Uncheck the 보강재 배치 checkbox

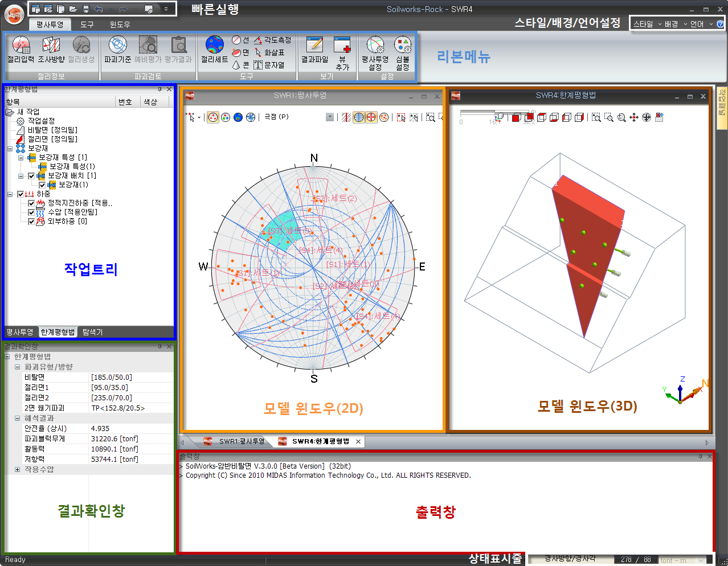tap(32, 176)
